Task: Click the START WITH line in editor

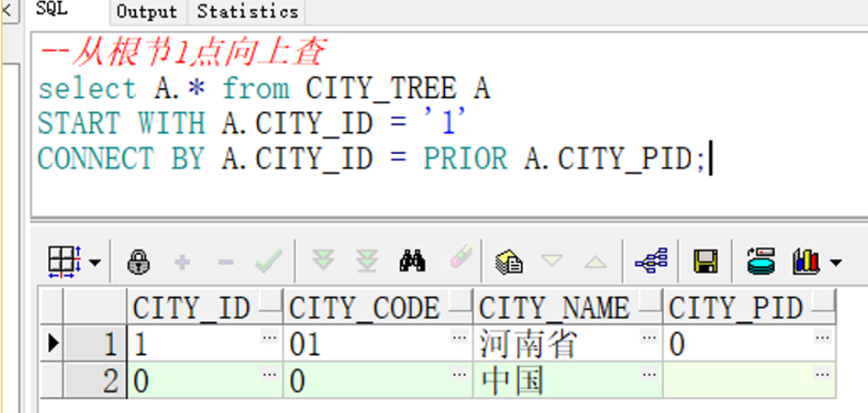Action: (251, 123)
